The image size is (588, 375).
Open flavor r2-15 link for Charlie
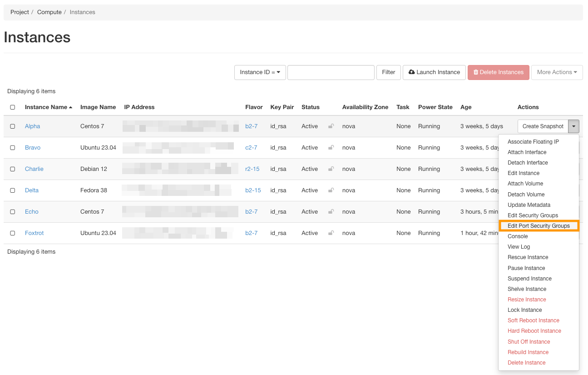252,169
